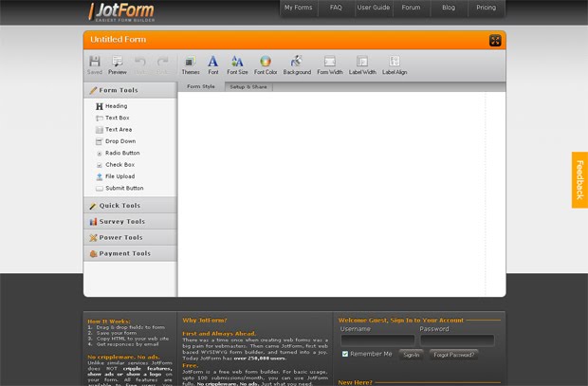Viewport: 588px width, 386px height.
Task: Open the Font tool
Action: point(213,64)
